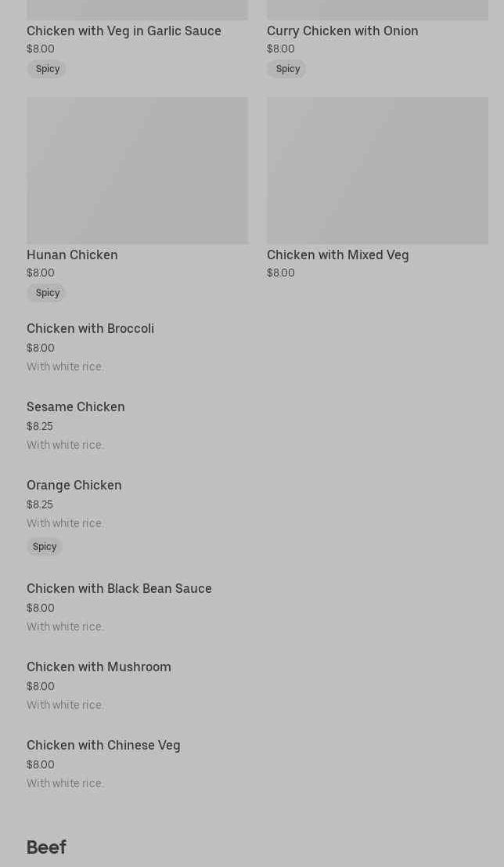Viewport: 504px width, 867px height.
Task: Click the Spicy tag under Orange Chicken
Action: (x=44, y=547)
